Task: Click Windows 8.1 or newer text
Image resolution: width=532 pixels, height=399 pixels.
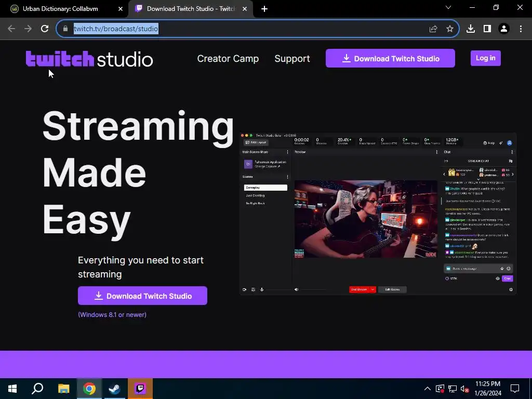Action: pos(112,314)
